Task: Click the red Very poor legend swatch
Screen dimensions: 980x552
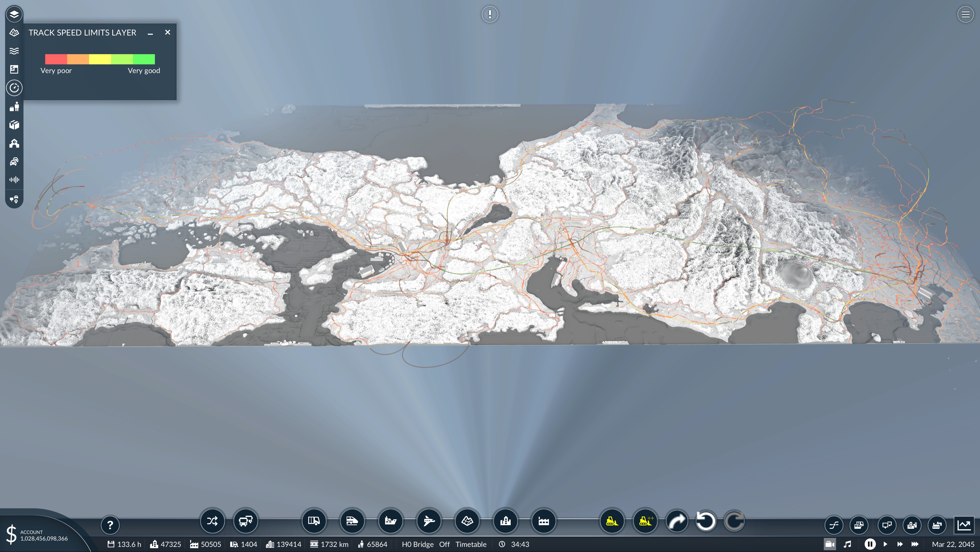Action: tap(56, 59)
